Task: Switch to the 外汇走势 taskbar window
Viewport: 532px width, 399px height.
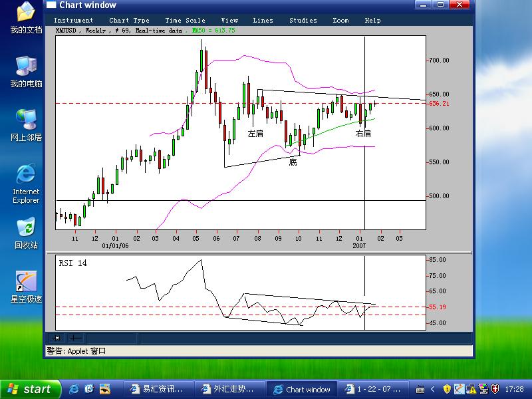Action: [229, 389]
